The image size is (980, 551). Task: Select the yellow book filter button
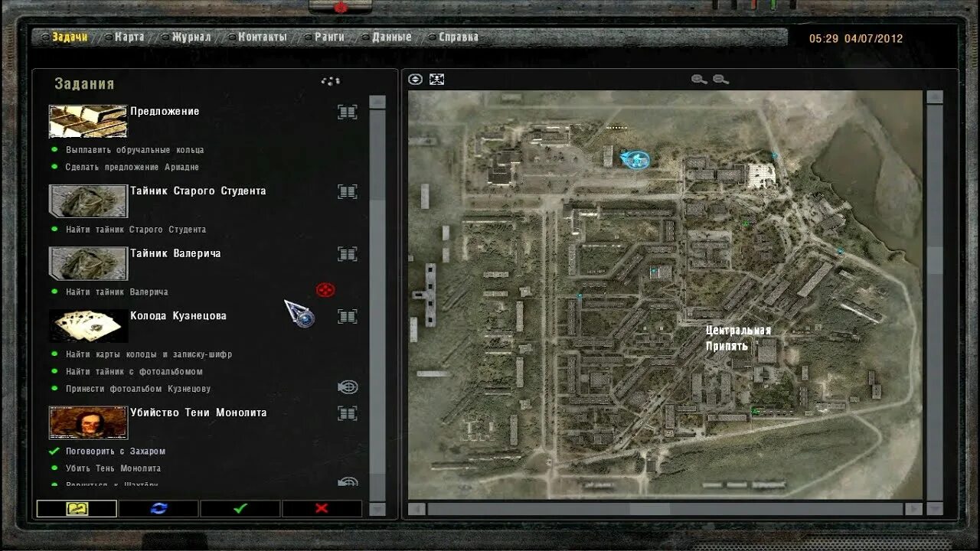point(77,508)
